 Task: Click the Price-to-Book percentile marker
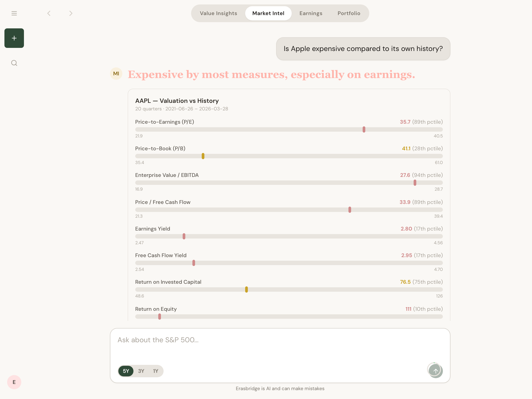[x=203, y=156]
